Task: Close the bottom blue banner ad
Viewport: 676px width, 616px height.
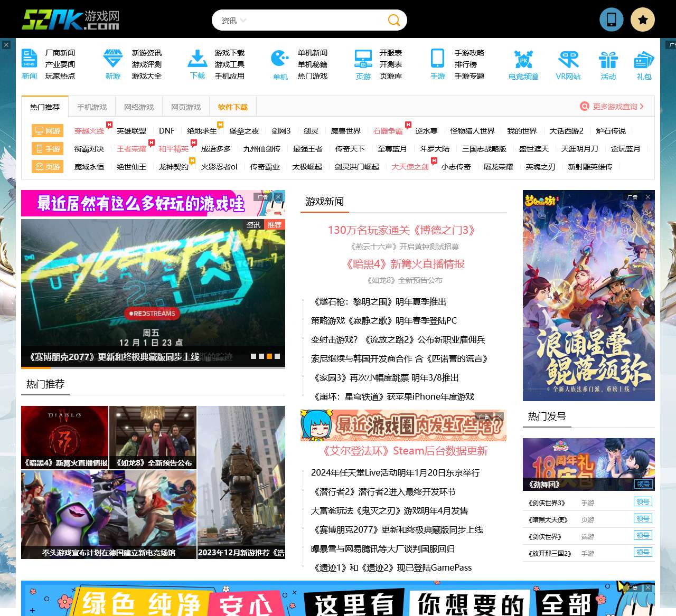Action: (x=648, y=587)
